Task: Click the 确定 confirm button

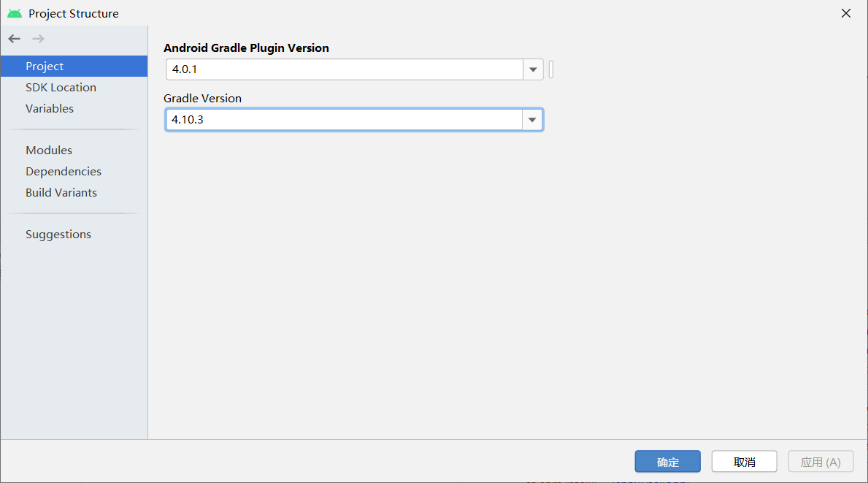Action: [x=667, y=461]
